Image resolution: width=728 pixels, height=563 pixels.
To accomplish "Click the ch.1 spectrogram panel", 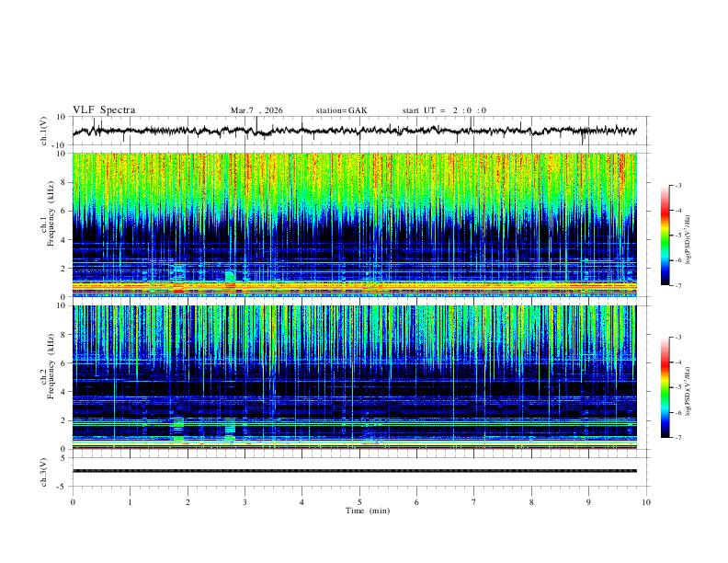I will point(354,224).
